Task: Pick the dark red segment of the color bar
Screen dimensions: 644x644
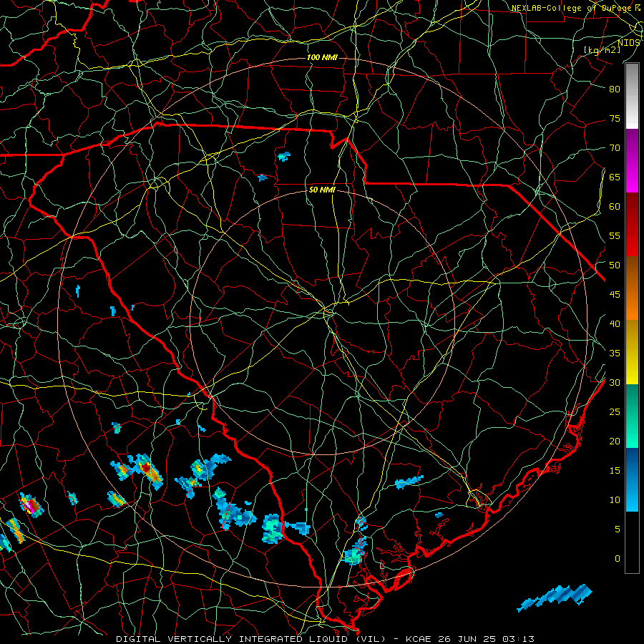Action: click(x=632, y=225)
